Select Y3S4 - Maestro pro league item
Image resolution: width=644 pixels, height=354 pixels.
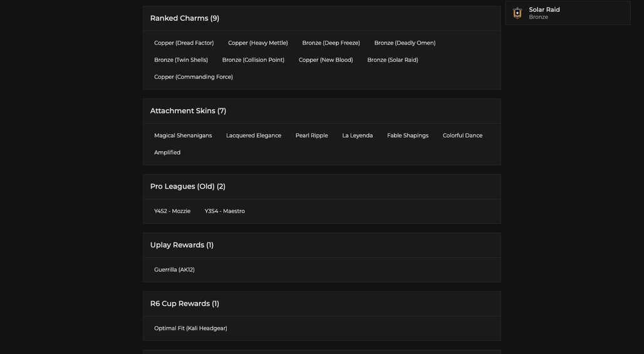(225, 211)
